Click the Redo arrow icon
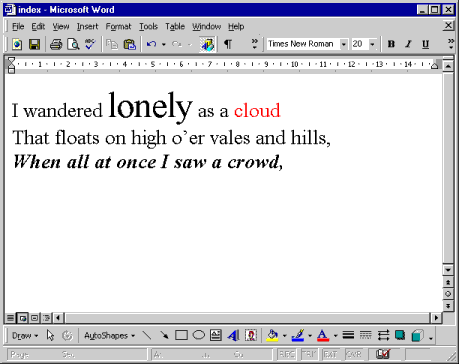The width and height of the screenshot is (459, 364). pos(177,44)
